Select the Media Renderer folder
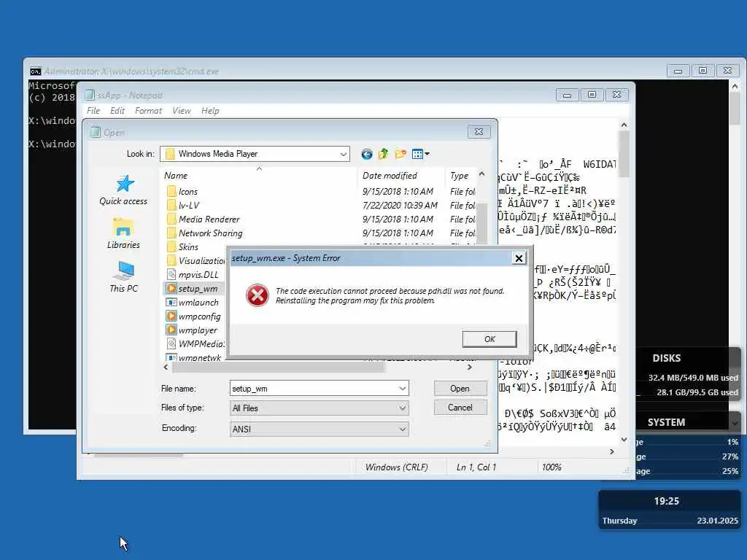The height and width of the screenshot is (560, 747). (209, 219)
